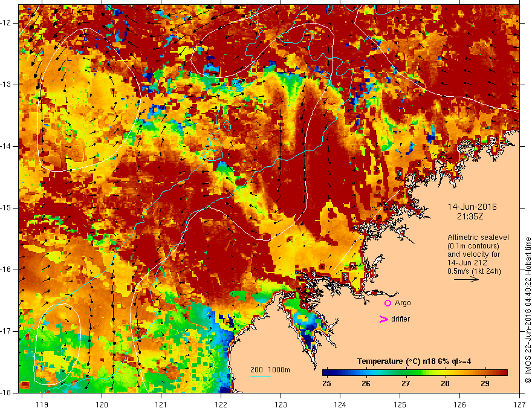Click color bar tick label 29
The height and width of the screenshot is (411, 532).
click(x=485, y=384)
